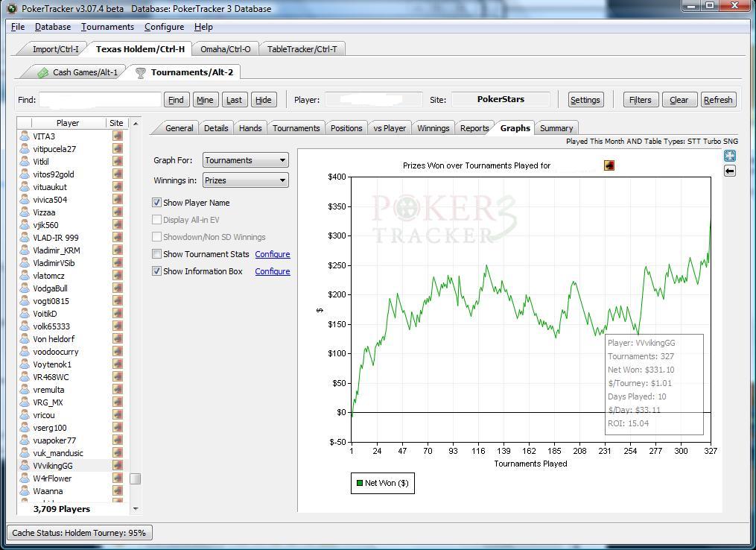Click the avatar icon beside vogti0815
Screen dimensions: 756x550
pos(24,300)
